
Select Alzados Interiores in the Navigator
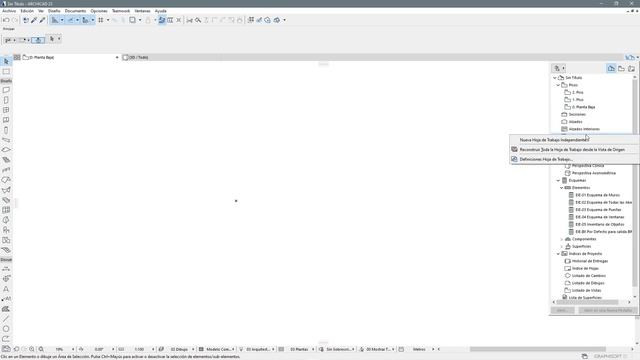coord(584,129)
